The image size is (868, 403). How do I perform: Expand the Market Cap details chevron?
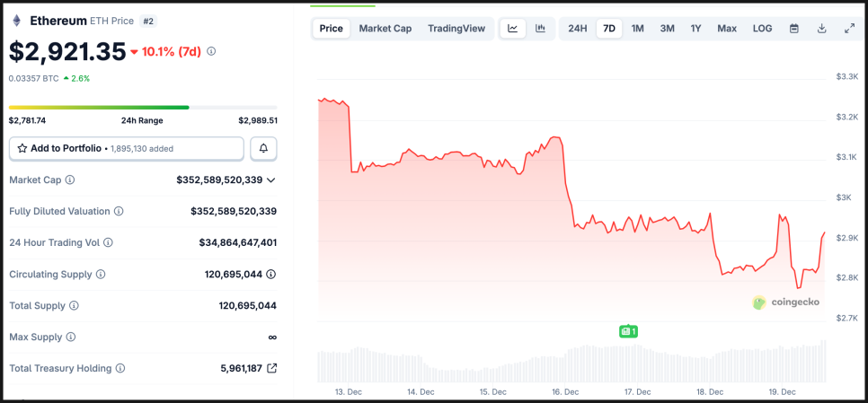pos(271,180)
